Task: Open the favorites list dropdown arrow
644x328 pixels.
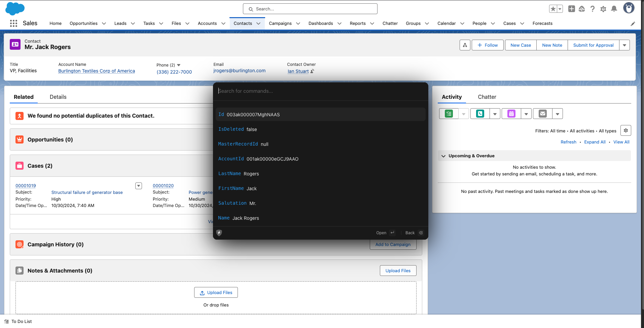Action: [560, 9]
